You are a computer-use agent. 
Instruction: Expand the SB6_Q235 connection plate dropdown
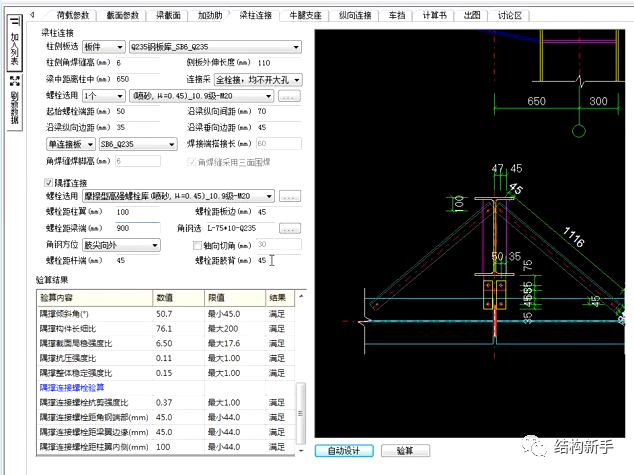138,144
